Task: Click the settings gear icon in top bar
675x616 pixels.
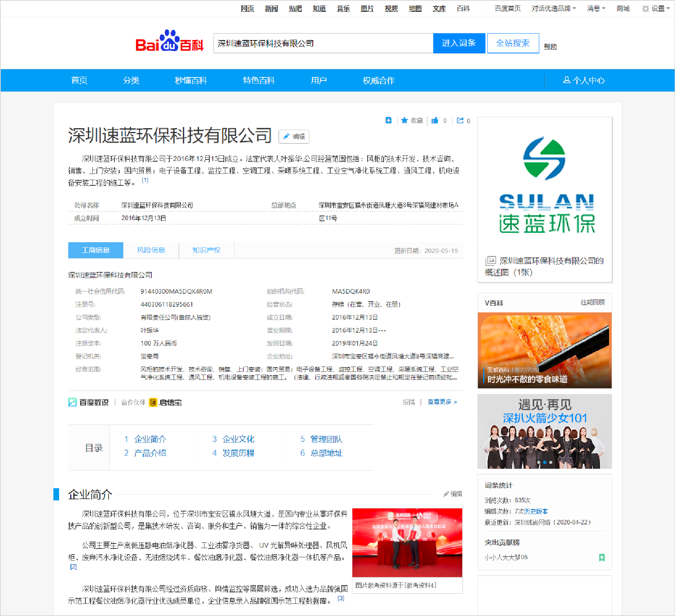Action: 645,9
